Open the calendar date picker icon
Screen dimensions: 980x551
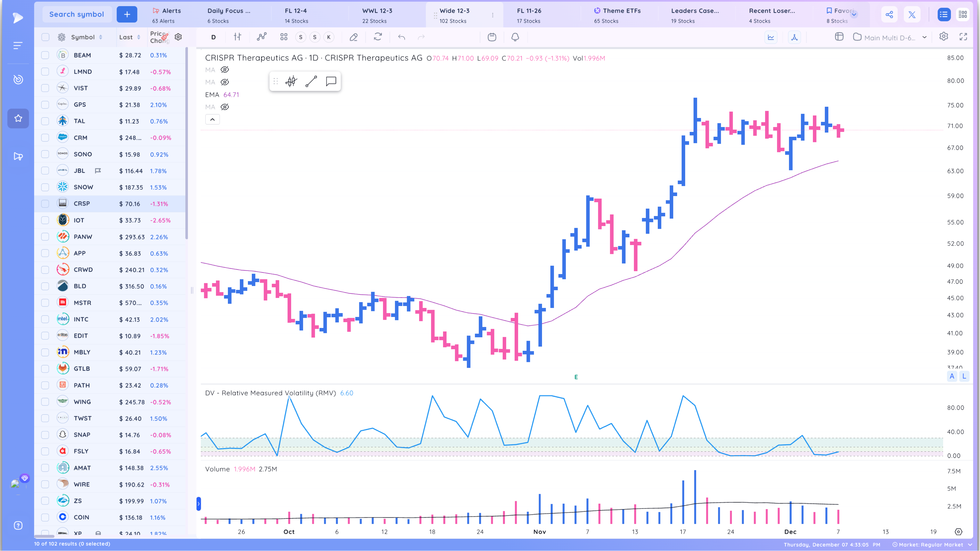tap(492, 37)
